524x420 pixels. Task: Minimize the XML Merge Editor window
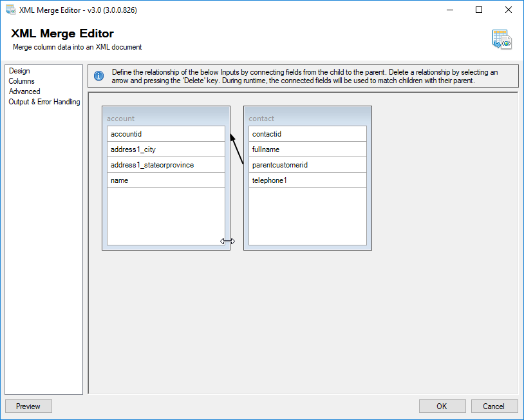click(x=450, y=10)
